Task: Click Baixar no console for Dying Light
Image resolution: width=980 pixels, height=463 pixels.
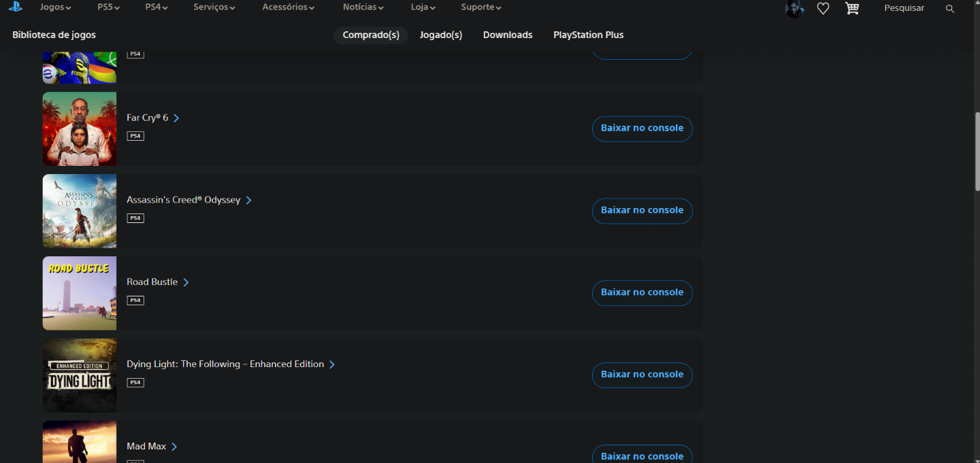Action: point(642,375)
